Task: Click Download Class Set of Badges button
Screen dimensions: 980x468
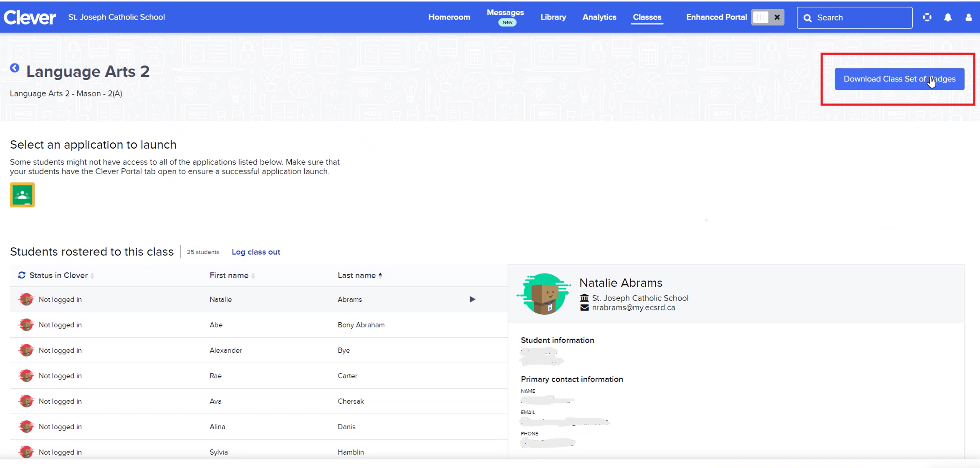Action: click(899, 79)
